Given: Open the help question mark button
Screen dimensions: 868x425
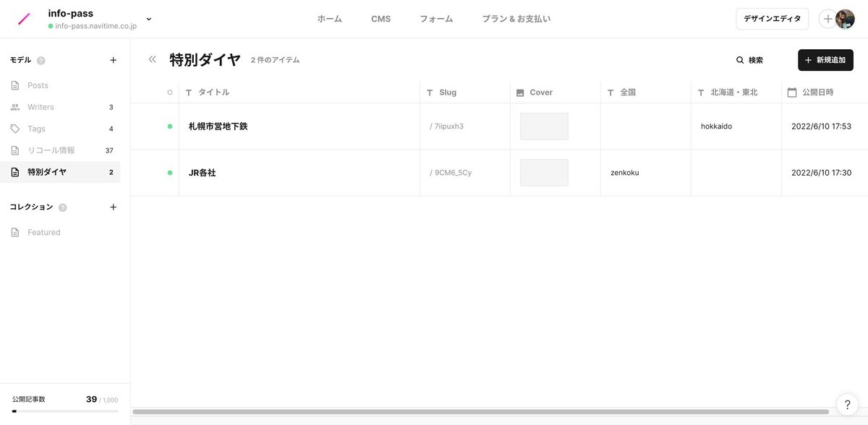Looking at the screenshot, I should click(847, 405).
